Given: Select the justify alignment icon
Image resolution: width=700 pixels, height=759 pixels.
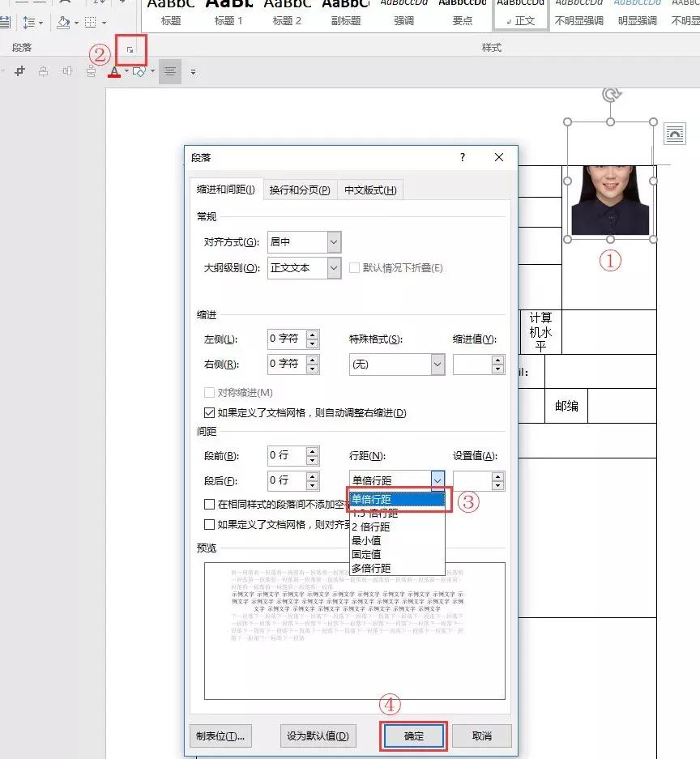Looking at the screenshot, I should tap(169, 71).
